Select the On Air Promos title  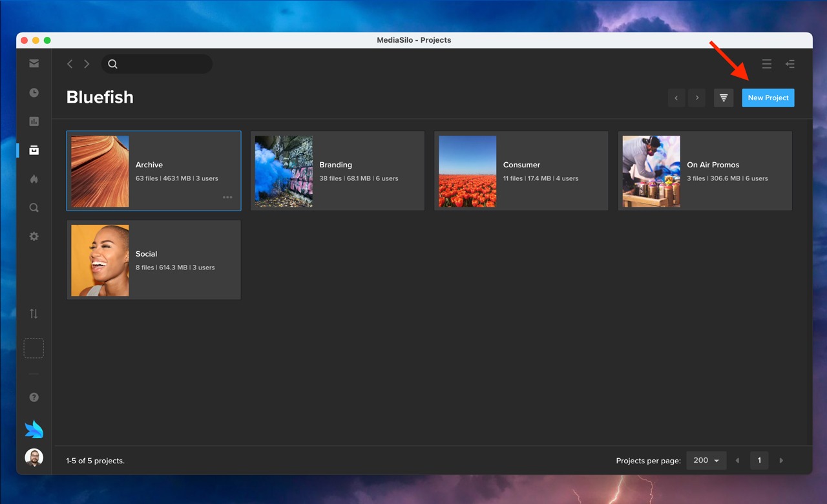point(713,165)
